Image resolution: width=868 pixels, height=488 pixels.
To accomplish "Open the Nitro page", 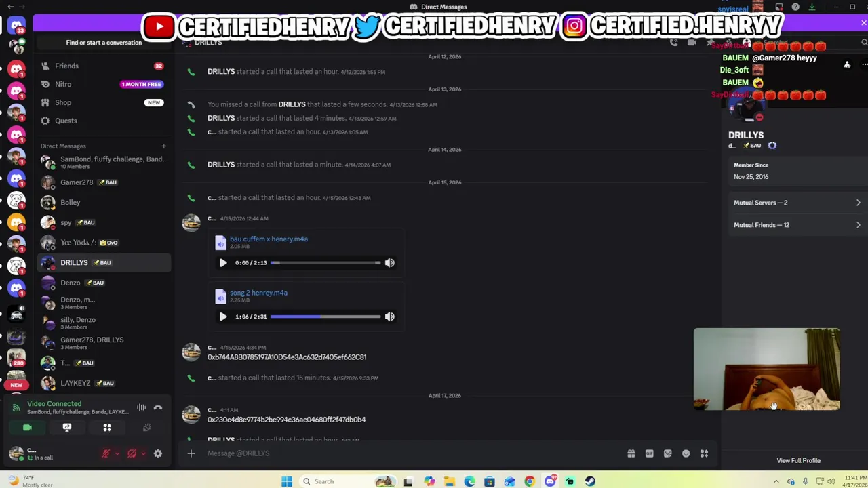I will point(104,84).
